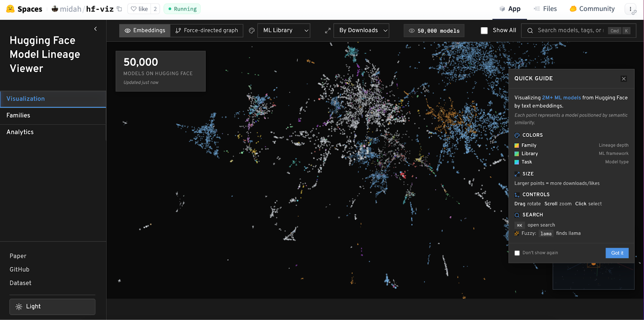Select the Force-directed graph view mode
644x320 pixels.
tap(206, 31)
